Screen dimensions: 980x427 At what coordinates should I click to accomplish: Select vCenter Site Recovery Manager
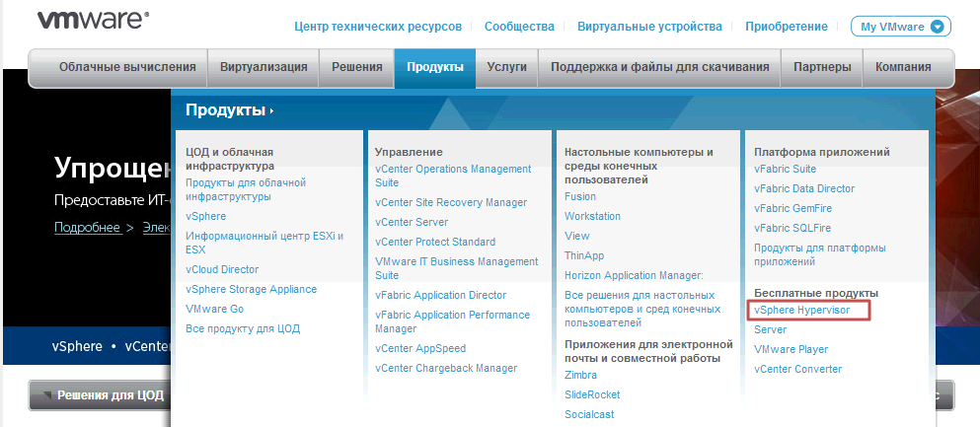click(x=451, y=203)
